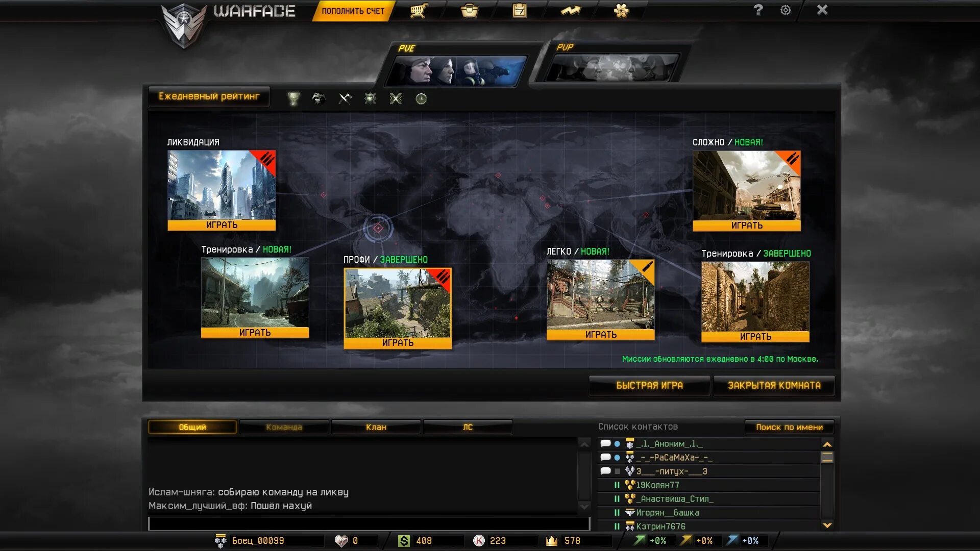
Task: Select the medal badge rating filter
Action: (x=371, y=98)
